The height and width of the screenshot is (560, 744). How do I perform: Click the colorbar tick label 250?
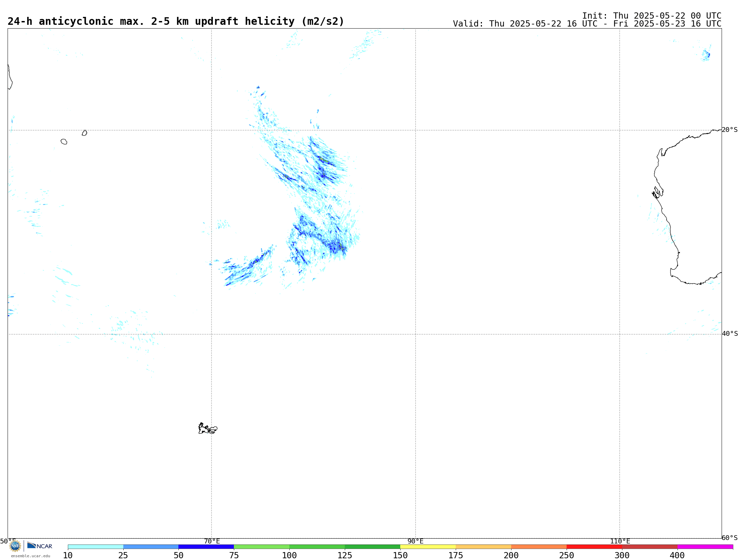(x=567, y=556)
